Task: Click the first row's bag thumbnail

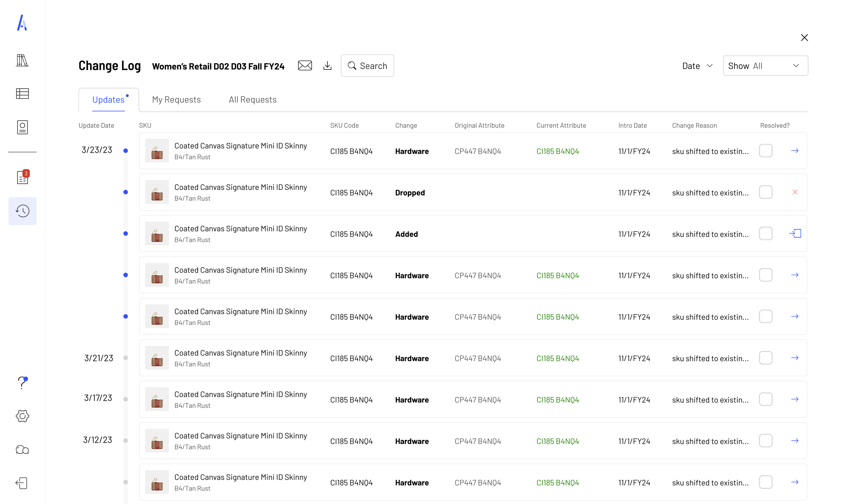Action: tap(157, 151)
